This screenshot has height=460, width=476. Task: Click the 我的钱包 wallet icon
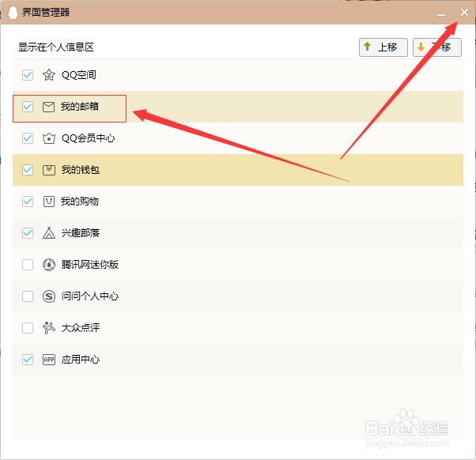(48, 170)
